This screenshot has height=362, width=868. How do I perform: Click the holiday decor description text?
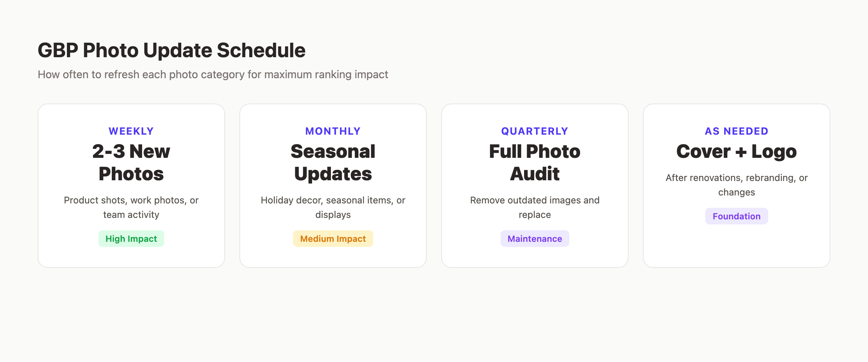click(x=333, y=207)
